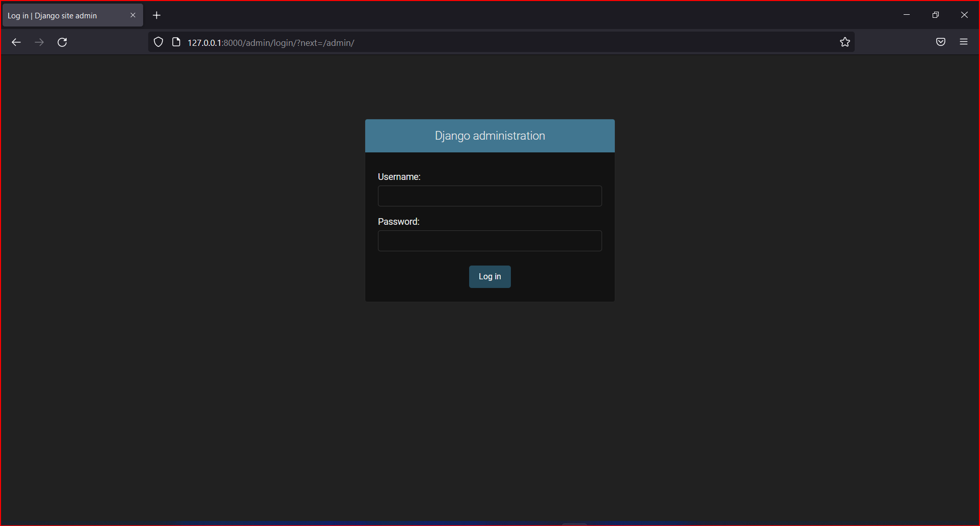
Task: Click the Username: label
Action: [x=399, y=177]
